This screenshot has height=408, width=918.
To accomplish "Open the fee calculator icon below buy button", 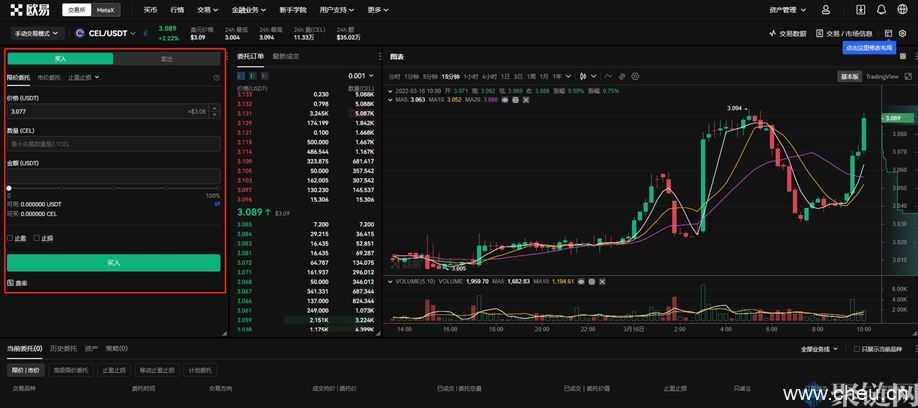I will click(x=11, y=283).
